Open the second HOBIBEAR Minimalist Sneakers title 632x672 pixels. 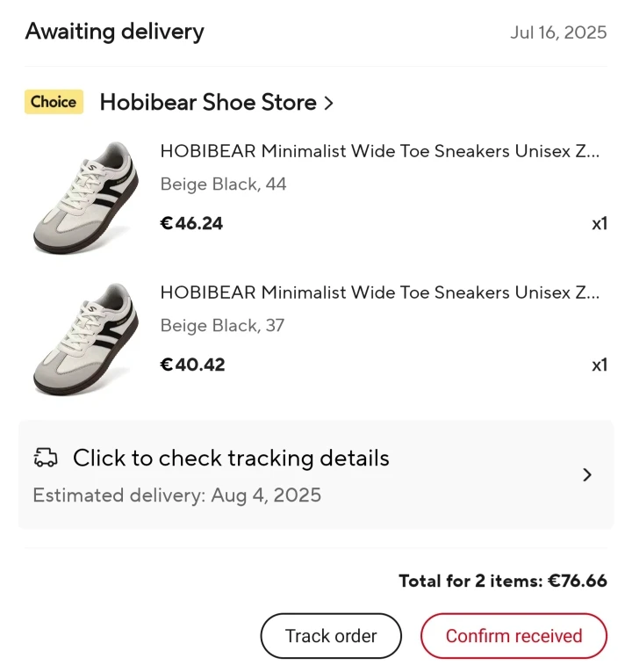379,293
